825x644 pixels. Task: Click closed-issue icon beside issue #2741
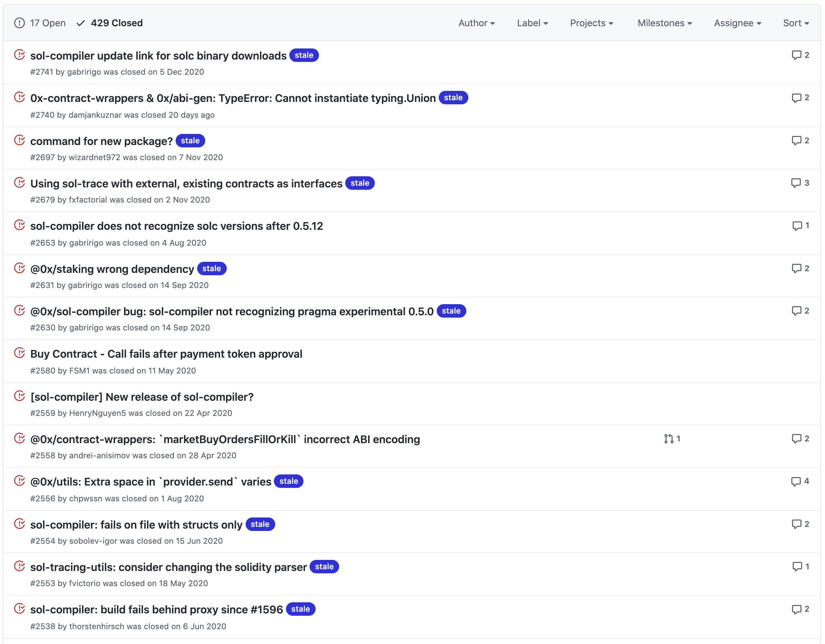click(x=19, y=55)
